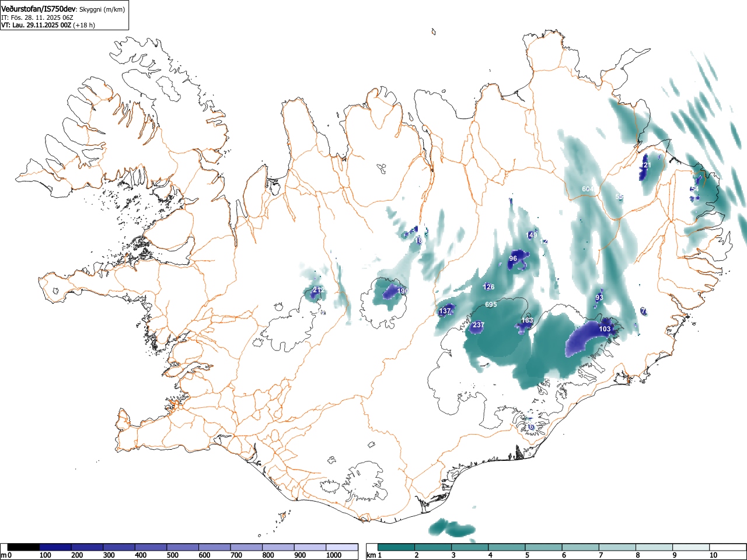Click the legend tick label 500

(x=173, y=555)
